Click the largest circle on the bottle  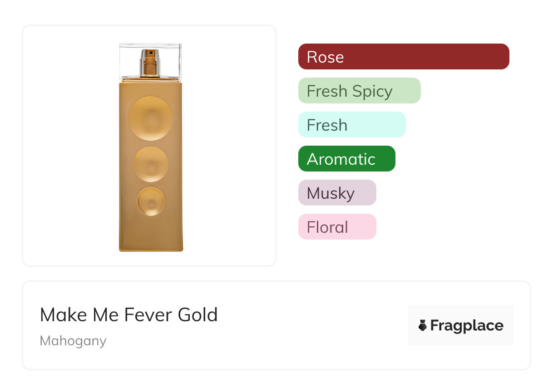coord(150,118)
